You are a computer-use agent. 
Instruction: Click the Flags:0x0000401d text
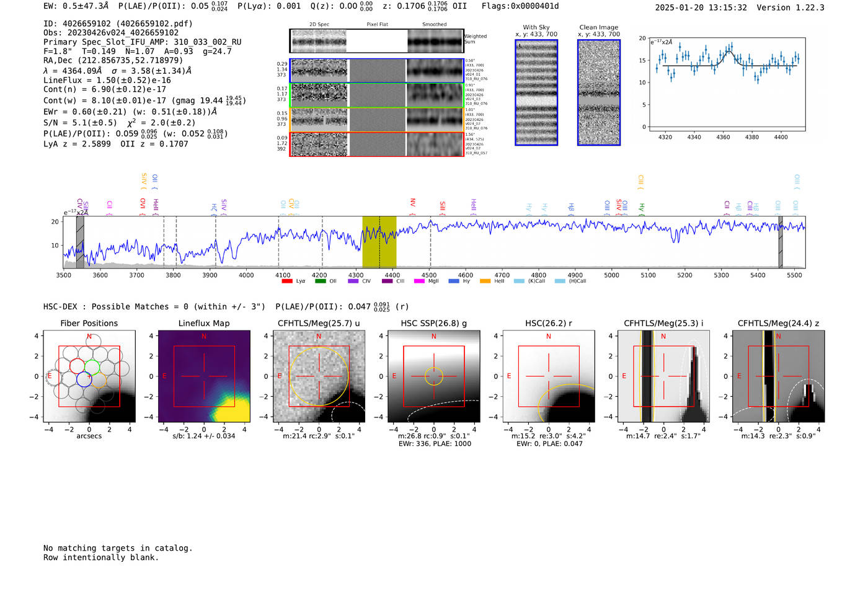click(520, 6)
